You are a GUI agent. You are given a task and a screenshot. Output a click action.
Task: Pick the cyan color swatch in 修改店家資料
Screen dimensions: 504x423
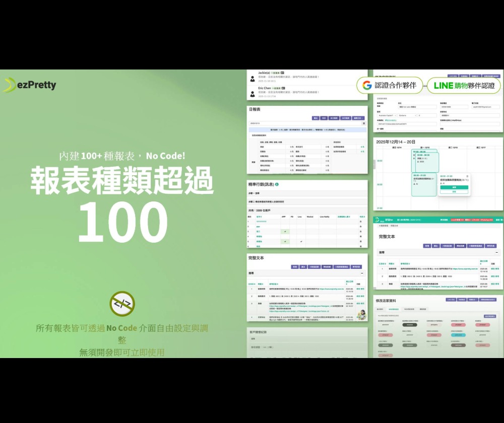point(458,335)
